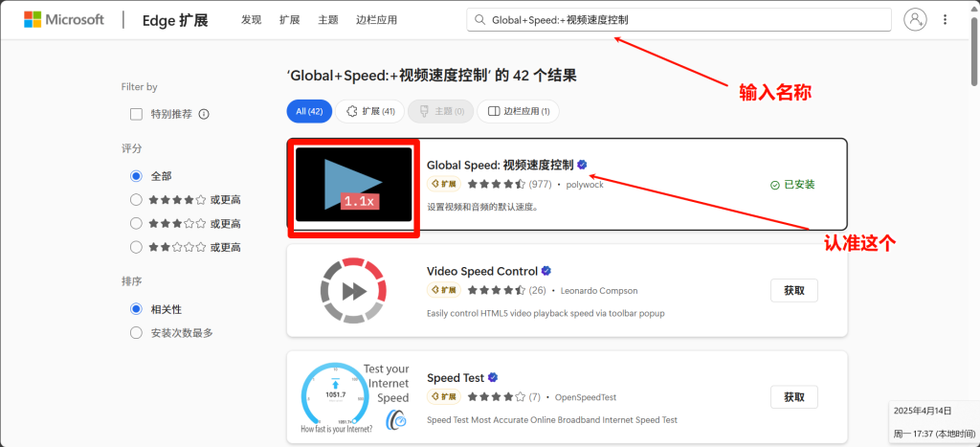Click the info icon beside 特别推荐
This screenshot has width=980, height=447.
(x=203, y=115)
